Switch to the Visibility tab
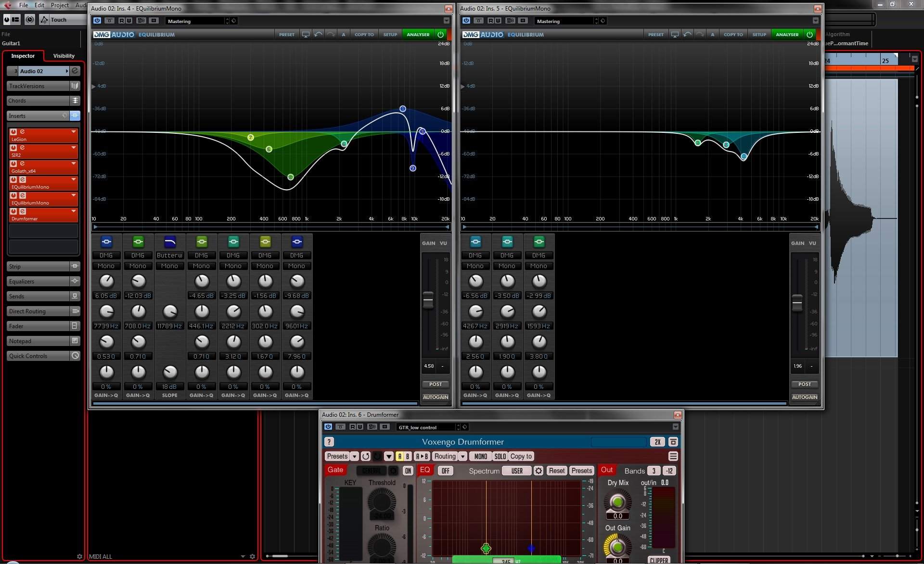The width and height of the screenshot is (924, 564). click(x=64, y=56)
